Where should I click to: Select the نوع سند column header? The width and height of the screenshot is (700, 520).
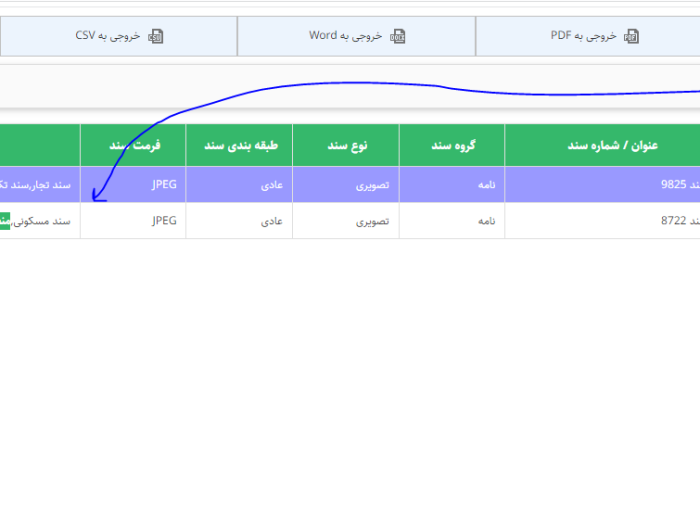pos(346,145)
